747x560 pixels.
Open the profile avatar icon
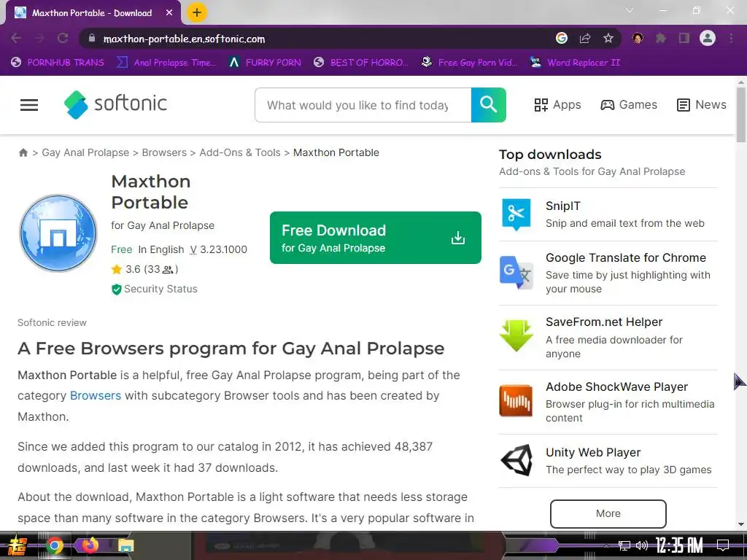click(708, 38)
